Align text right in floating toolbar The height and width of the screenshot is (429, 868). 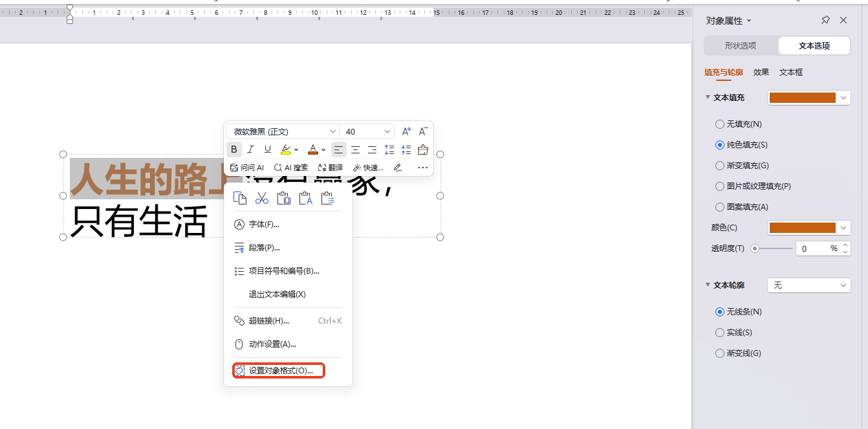(373, 149)
